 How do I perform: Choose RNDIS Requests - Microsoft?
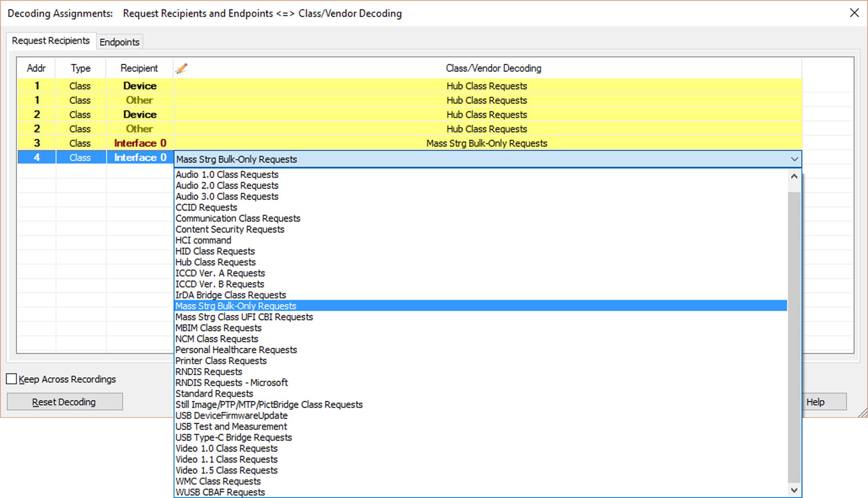[481, 383]
